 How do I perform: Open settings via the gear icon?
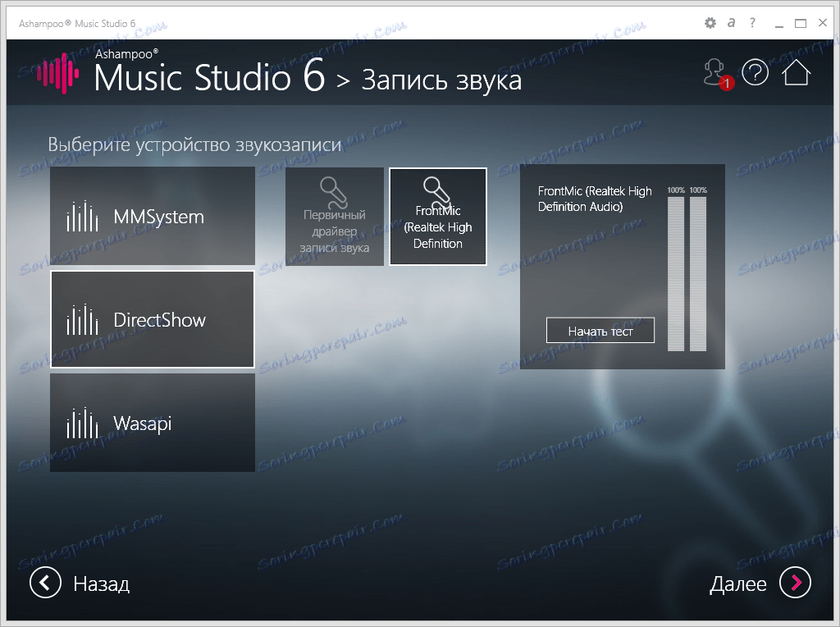710,23
